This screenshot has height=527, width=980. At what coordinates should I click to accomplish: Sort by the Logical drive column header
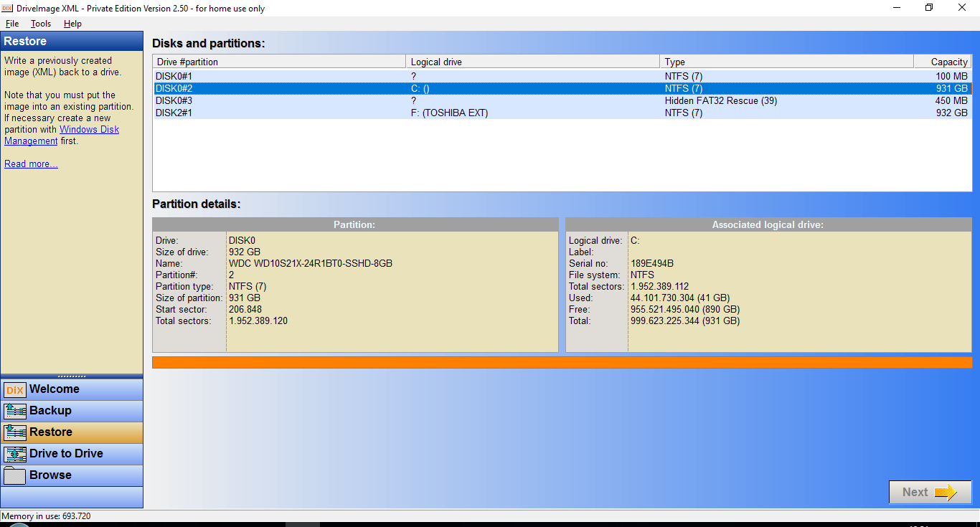coord(533,62)
